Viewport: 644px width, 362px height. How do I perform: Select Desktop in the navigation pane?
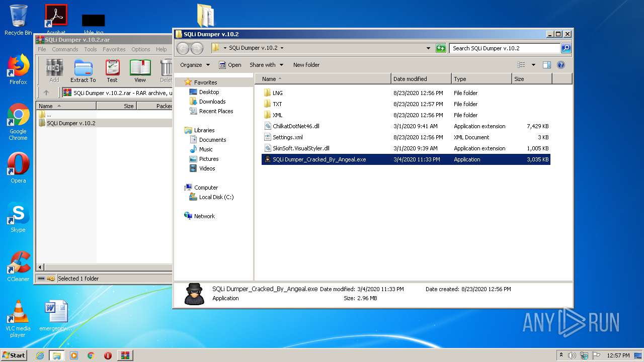(x=209, y=92)
